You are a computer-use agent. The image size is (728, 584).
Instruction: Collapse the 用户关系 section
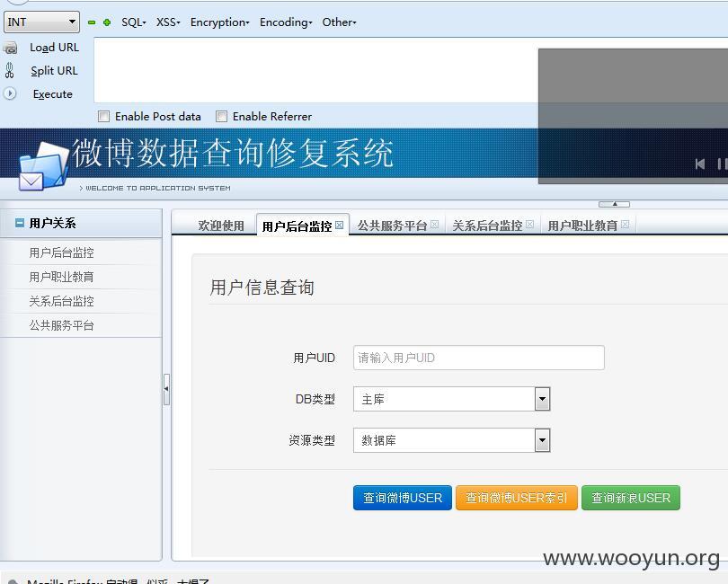[20, 223]
